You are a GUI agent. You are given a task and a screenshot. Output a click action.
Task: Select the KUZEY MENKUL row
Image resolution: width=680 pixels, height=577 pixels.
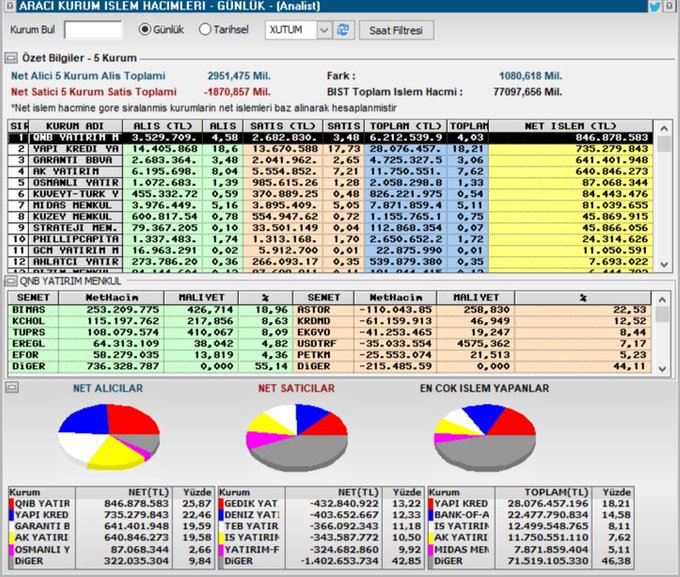pyautogui.click(x=330, y=217)
